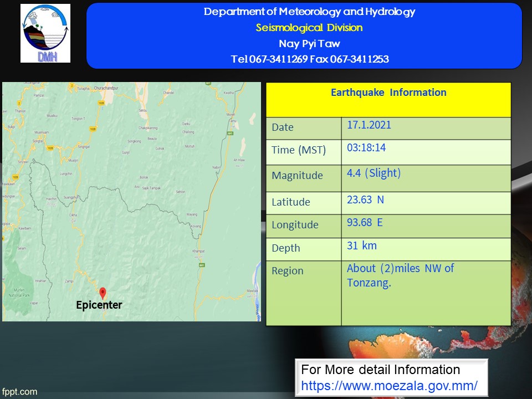The width and height of the screenshot is (532, 399).
Task: Click the "Date" label cell
Action: [304, 128]
